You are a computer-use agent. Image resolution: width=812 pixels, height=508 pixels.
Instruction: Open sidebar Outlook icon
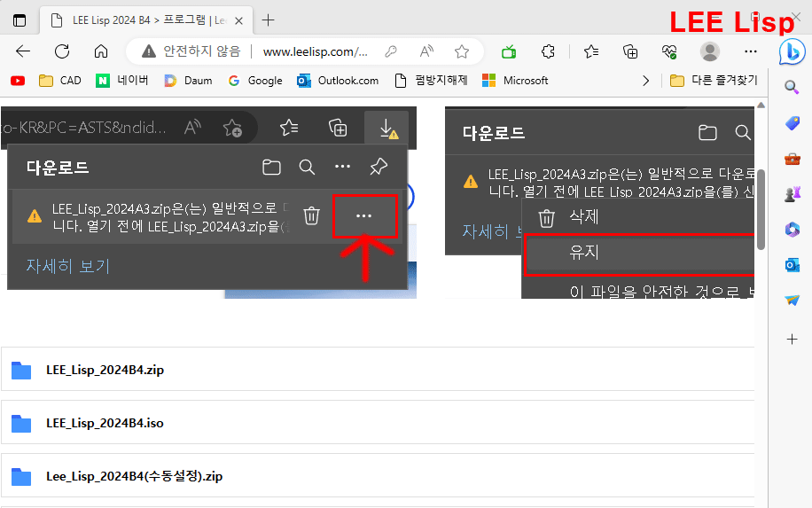(792, 265)
